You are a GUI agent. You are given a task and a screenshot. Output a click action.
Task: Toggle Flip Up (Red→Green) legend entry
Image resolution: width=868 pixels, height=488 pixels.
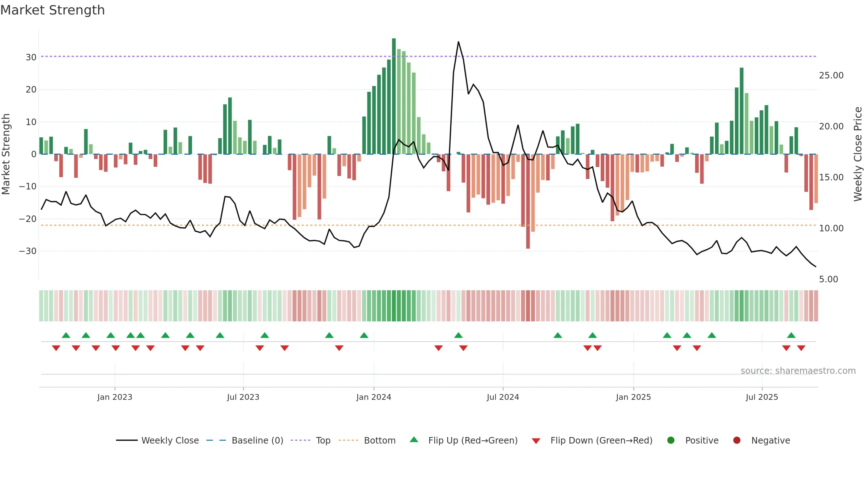[464, 440]
